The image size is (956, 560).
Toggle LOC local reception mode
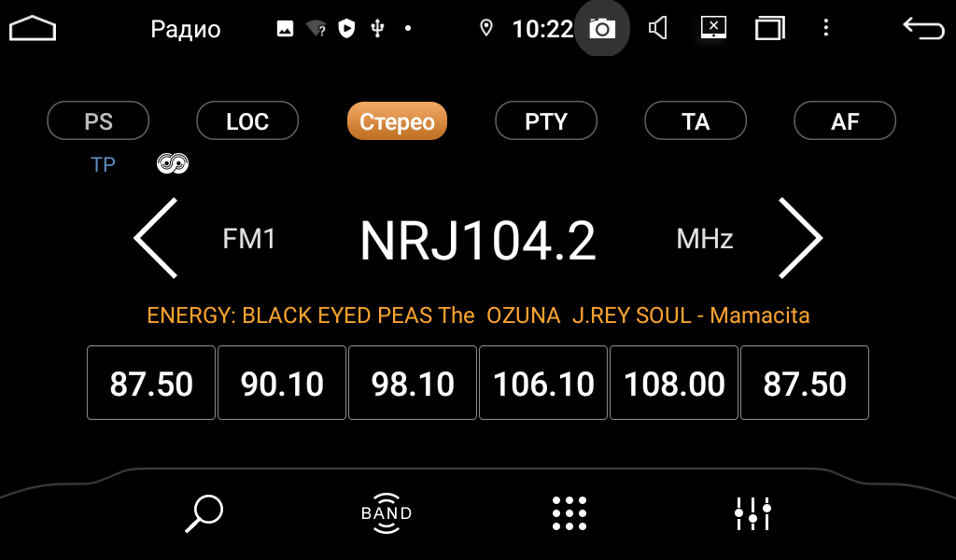pos(247,120)
